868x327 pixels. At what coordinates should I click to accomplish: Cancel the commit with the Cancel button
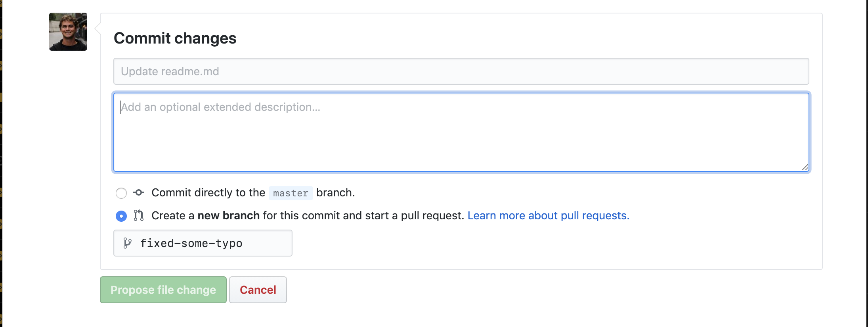(258, 290)
